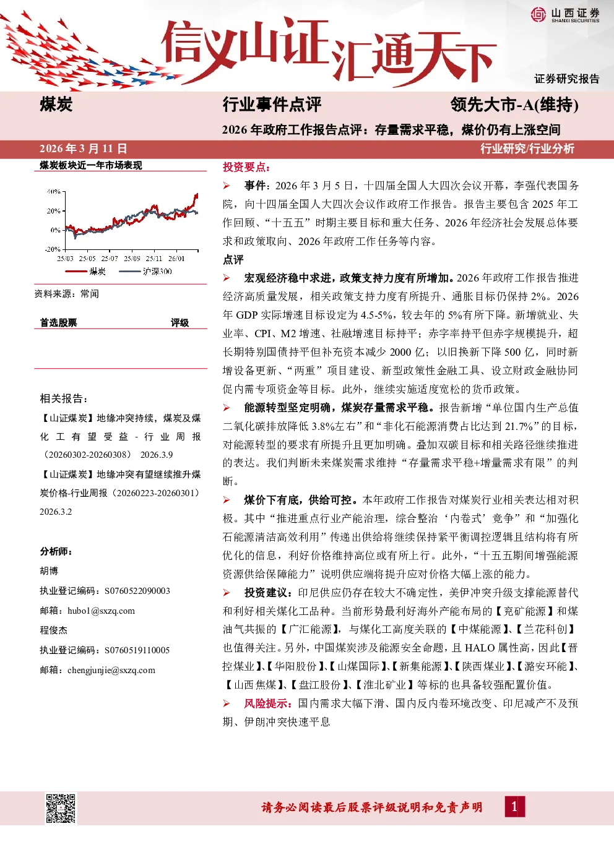Click the bold text 煤价下有底，供给可控
The image size is (614, 868).
click(x=301, y=500)
